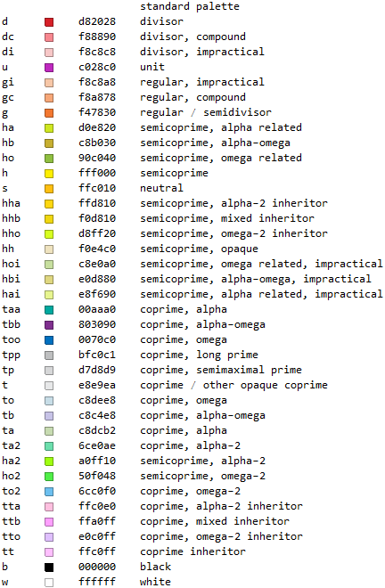Click the 'standard palette' heading
Viewport: 385px width, 588px height.
click(x=190, y=6)
